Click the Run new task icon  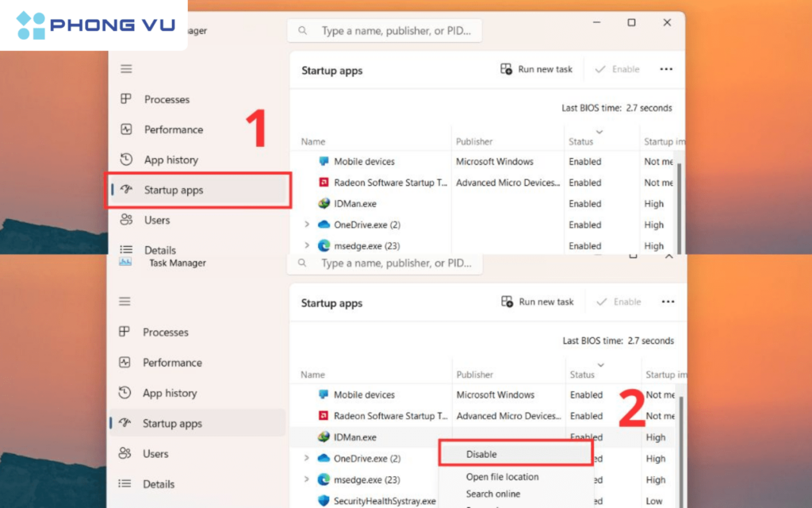505,69
